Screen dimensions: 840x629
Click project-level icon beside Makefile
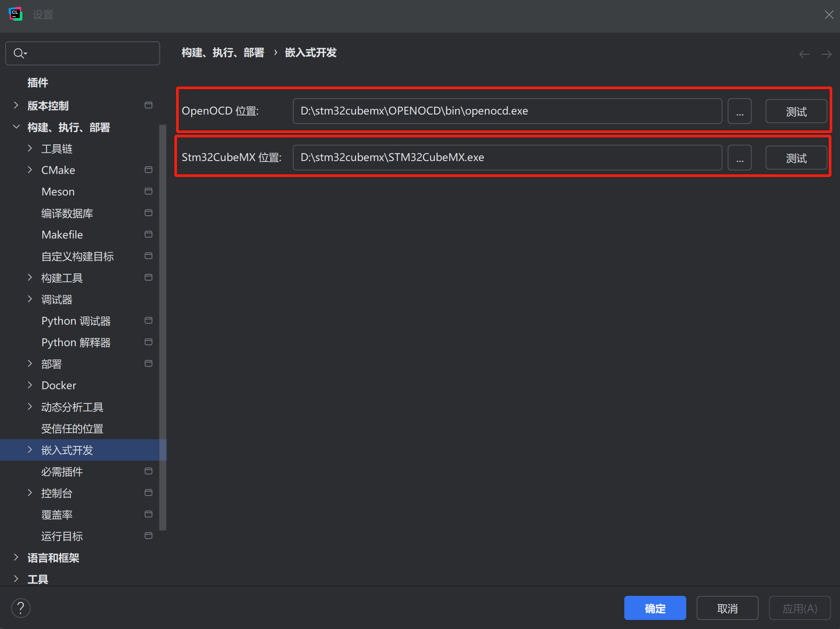pyautogui.click(x=149, y=235)
